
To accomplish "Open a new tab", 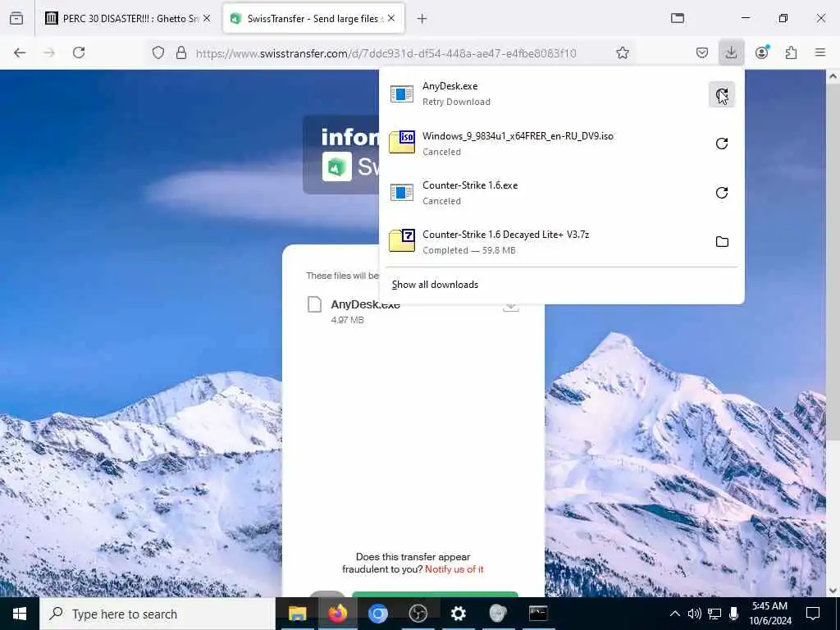I will click(422, 19).
